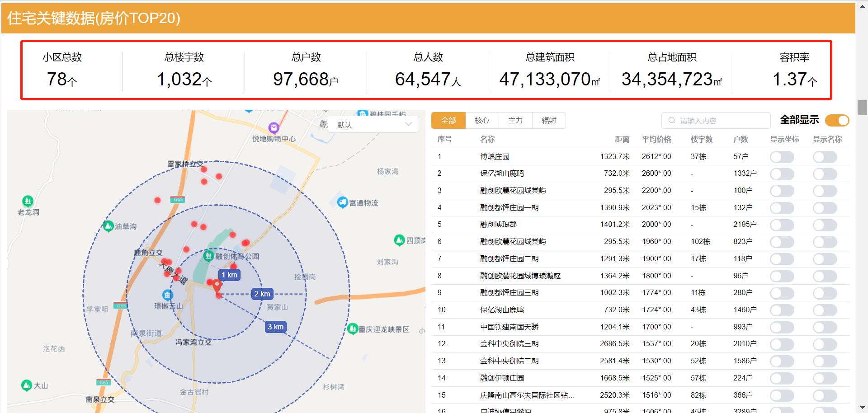Click 油草沟 green mountain marker
Image resolution: width=868 pixels, height=413 pixels.
coord(108,226)
